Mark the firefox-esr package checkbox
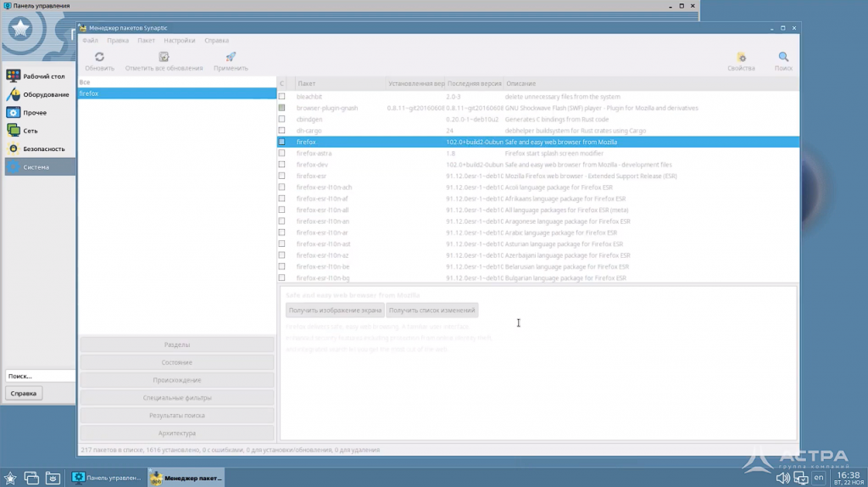Screen dimensions: 868x487 point(281,176)
